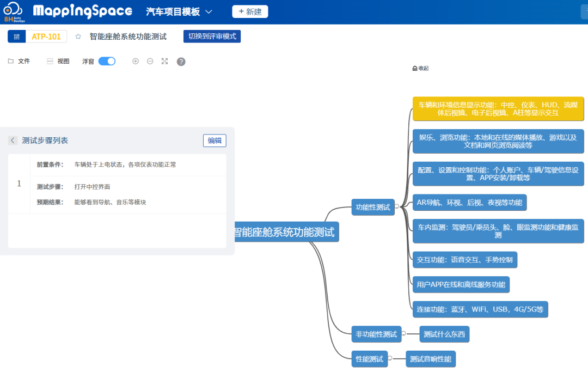
Task: Click the zoom in plus icon
Action: 136,62
